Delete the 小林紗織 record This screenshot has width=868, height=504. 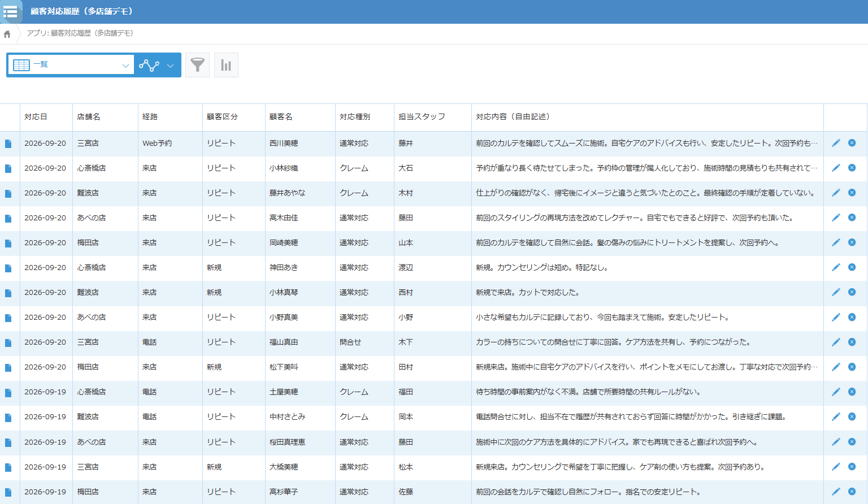click(x=852, y=168)
